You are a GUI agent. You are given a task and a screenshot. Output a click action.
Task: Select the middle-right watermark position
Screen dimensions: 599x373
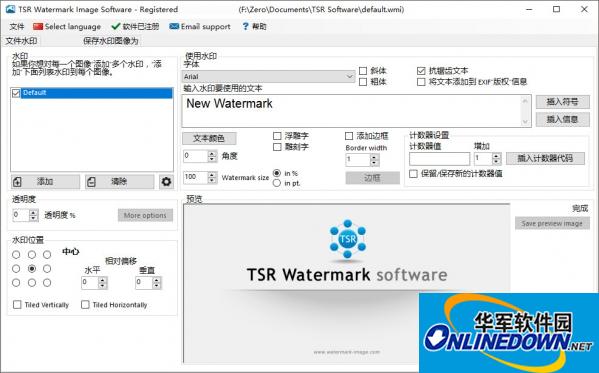(47, 269)
